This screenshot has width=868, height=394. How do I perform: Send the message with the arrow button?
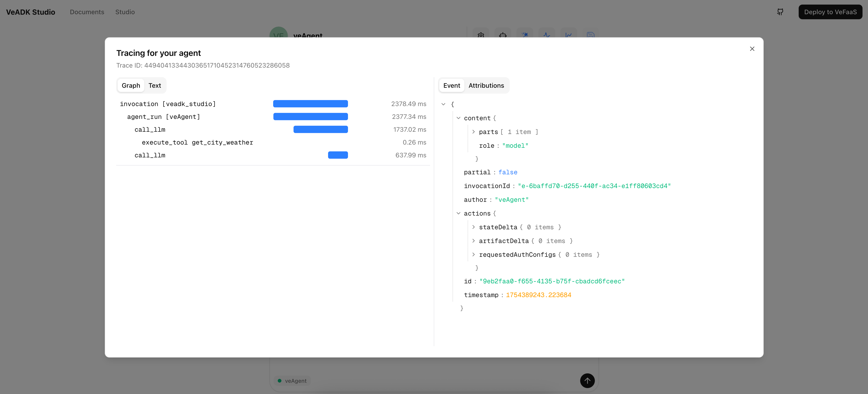pyautogui.click(x=587, y=380)
